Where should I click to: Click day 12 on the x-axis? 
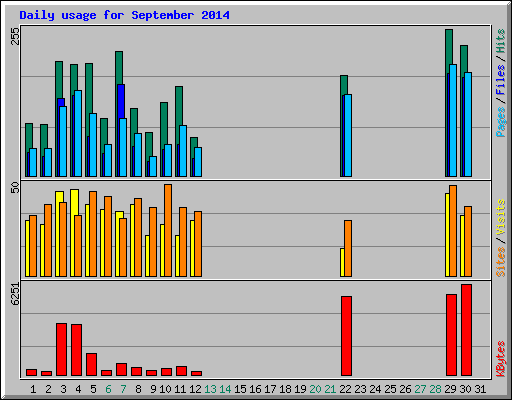pyautogui.click(x=195, y=389)
